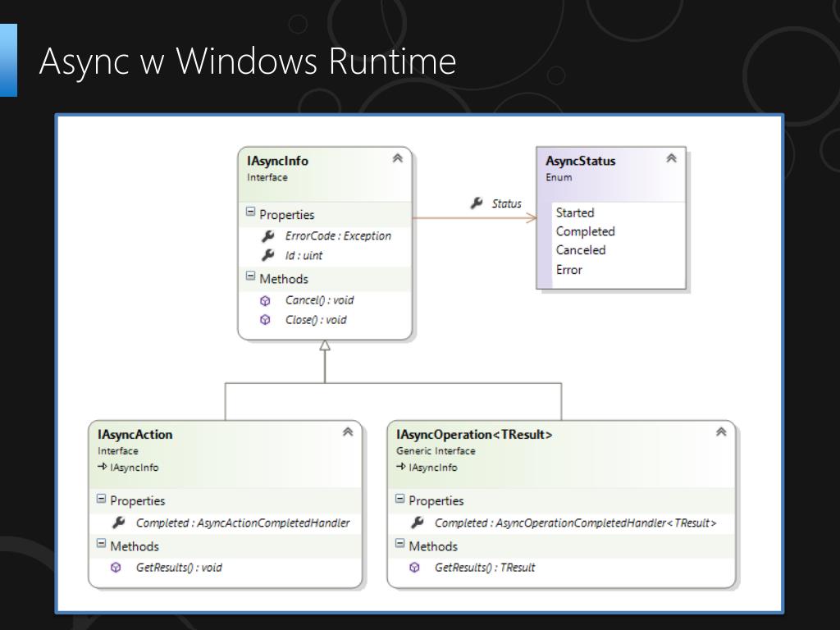Select Completed : AsyncOperationCompletedHandler<TResult> property

[x=575, y=523]
